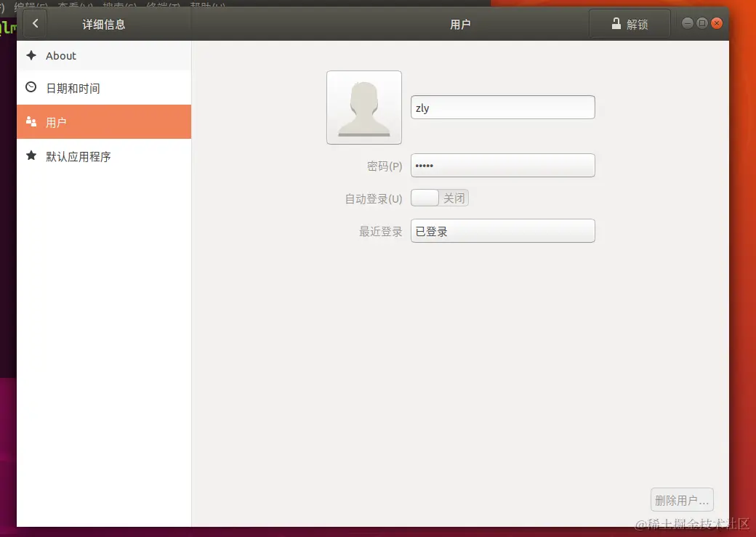756x537 pixels.
Task: Select 用户 in the sidebar
Action: pyautogui.click(x=104, y=122)
